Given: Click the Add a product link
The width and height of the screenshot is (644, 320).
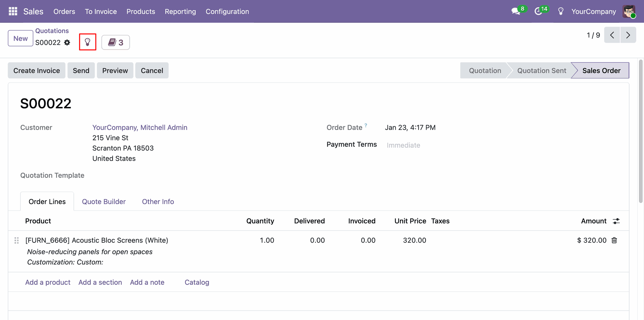Looking at the screenshot, I should tap(48, 282).
